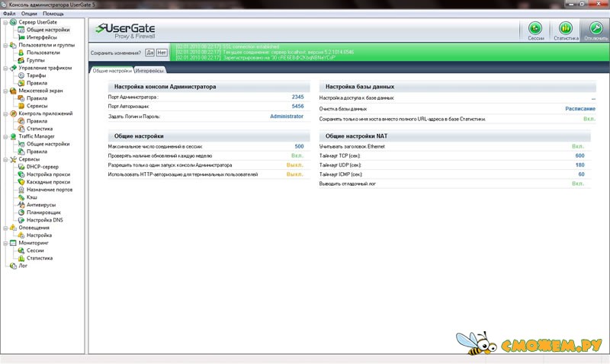Select the Тарифы icon

(21, 75)
